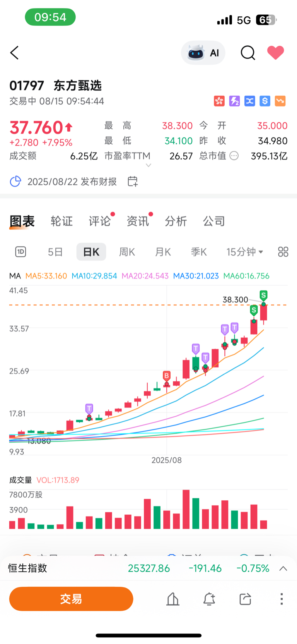Tap the Hong Kong flower market badge
Viewport: 297px width, 644px height.
point(219,101)
